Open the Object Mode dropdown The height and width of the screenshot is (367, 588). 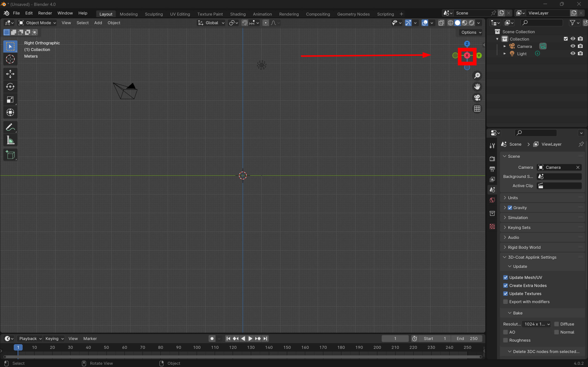pos(37,23)
